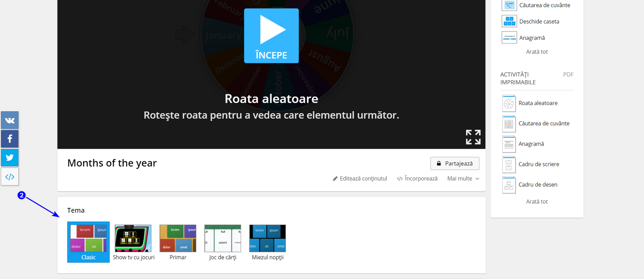This screenshot has height=279, width=644.
Task: Share on Twitter icon
Action: tap(10, 157)
